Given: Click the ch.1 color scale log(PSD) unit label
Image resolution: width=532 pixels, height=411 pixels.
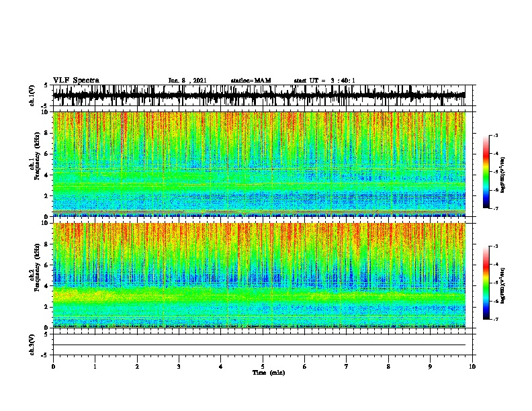Looking at the screenshot, I should tap(502, 175).
